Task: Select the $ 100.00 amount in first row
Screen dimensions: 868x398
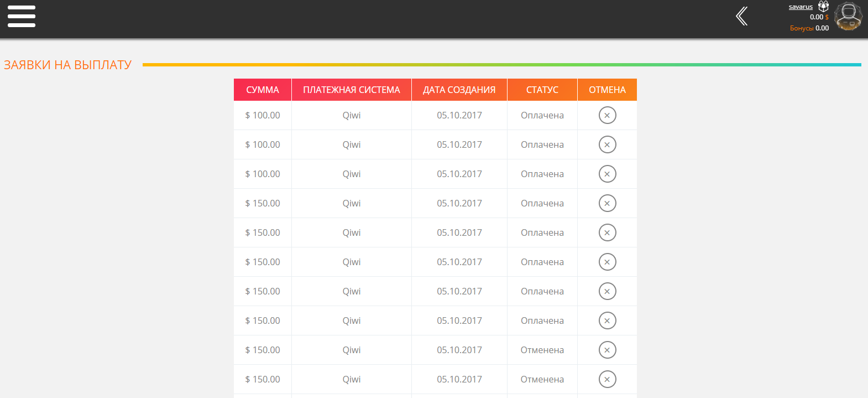Action: click(x=263, y=115)
